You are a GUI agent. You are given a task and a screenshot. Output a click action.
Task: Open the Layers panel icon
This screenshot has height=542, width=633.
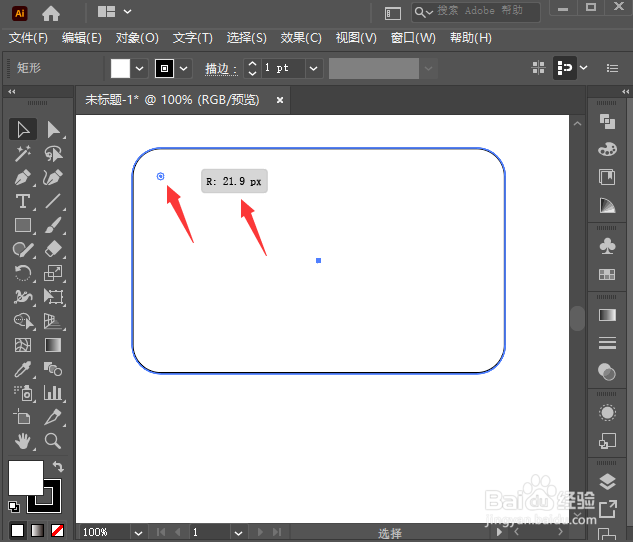(x=608, y=481)
